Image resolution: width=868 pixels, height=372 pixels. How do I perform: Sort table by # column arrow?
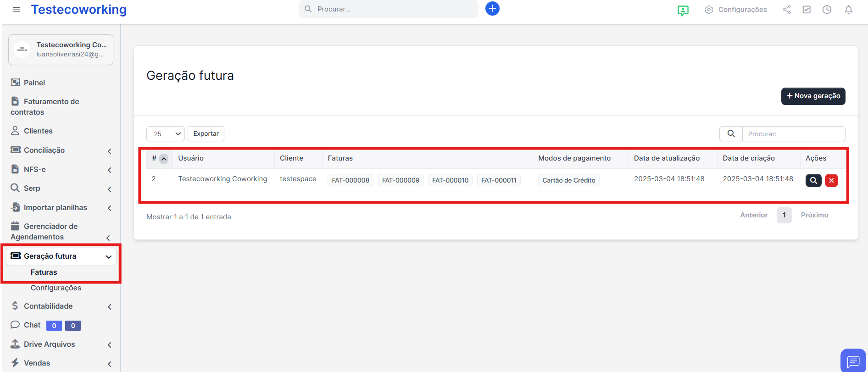tap(164, 159)
